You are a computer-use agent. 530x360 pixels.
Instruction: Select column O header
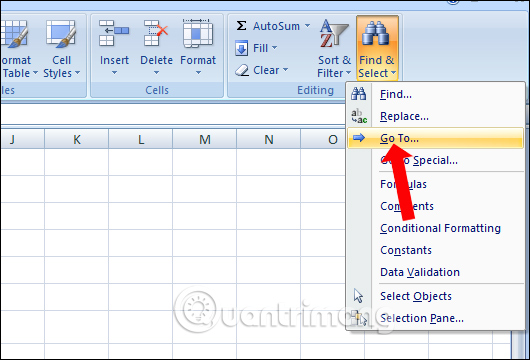tap(323, 139)
